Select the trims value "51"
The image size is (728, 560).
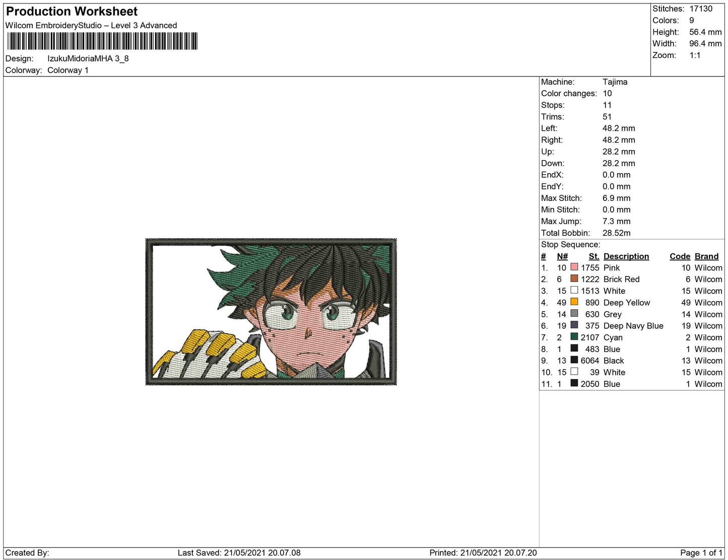[607, 116]
